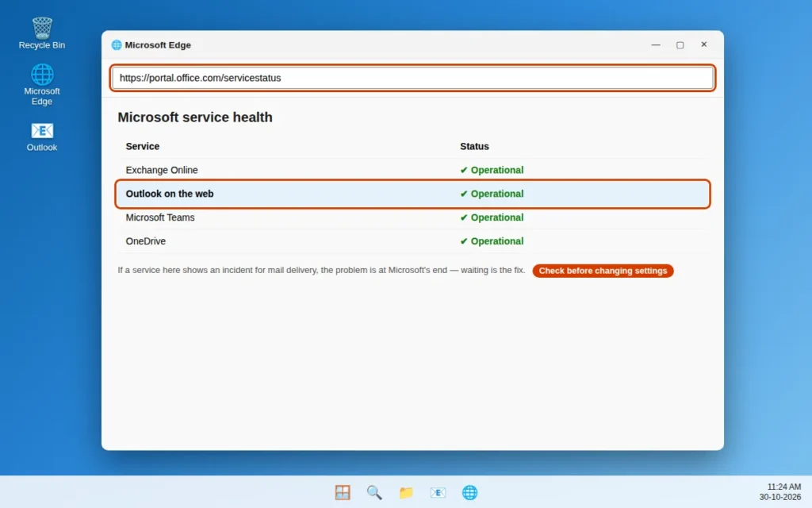812x508 pixels.
Task: Open the Outlook desktop shortcut
Action: pyautogui.click(x=42, y=137)
